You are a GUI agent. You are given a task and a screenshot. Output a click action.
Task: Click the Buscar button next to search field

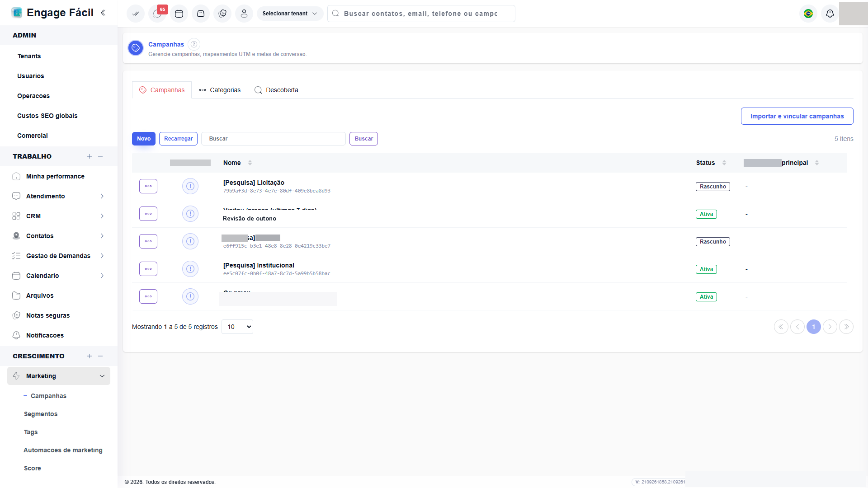[363, 139]
